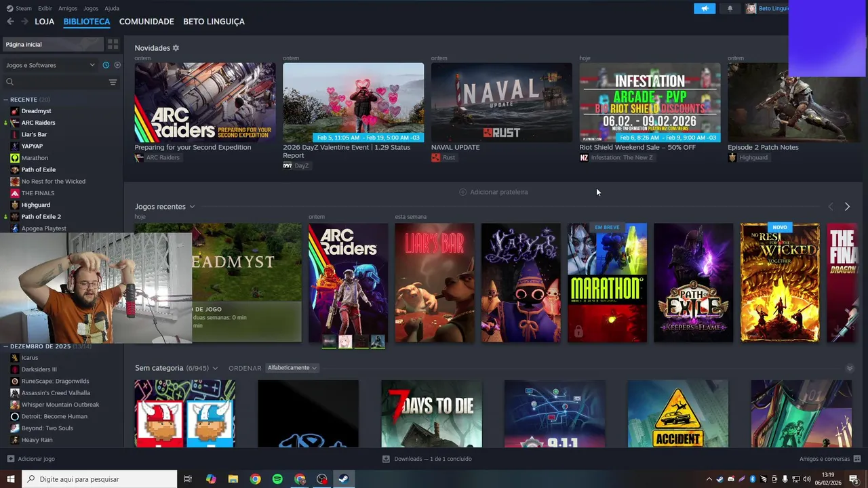Open the advanced filter options icon
This screenshot has width=868, height=488.
(x=113, y=82)
